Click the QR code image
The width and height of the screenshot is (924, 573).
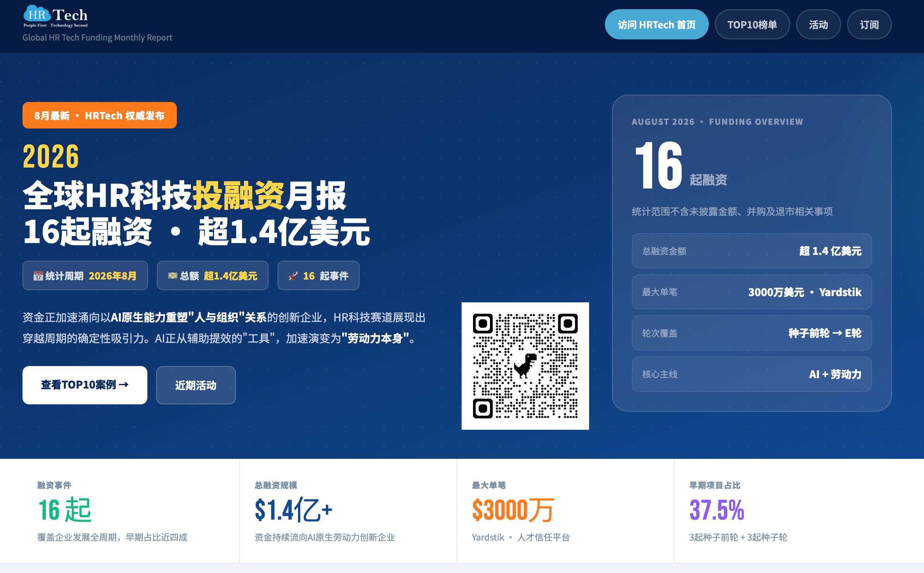tap(525, 366)
